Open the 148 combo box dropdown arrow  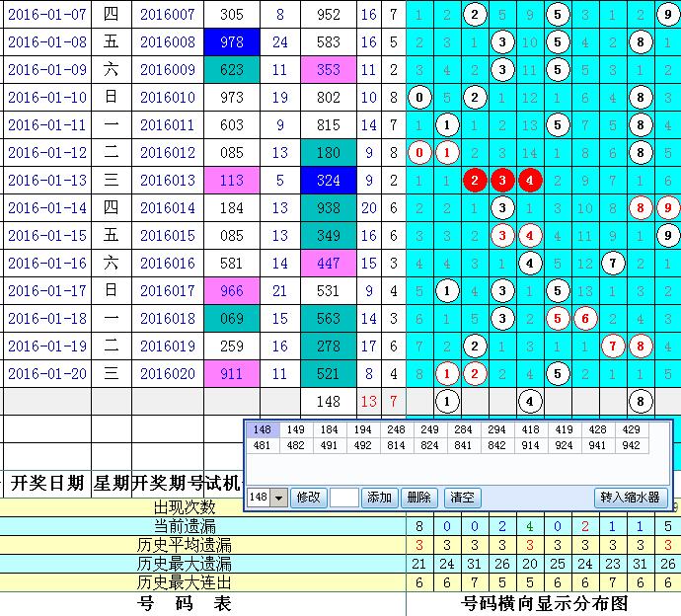tap(279, 498)
